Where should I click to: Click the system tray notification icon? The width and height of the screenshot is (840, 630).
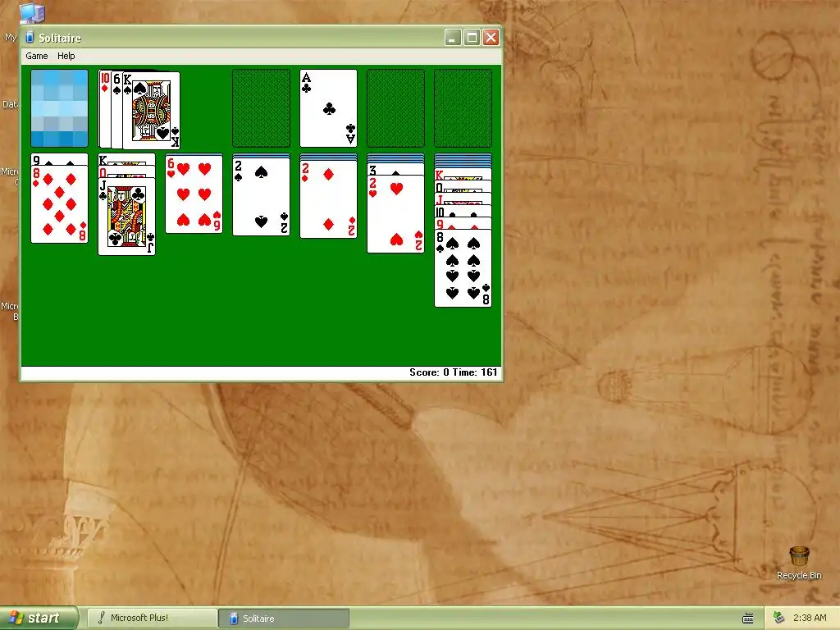click(779, 618)
